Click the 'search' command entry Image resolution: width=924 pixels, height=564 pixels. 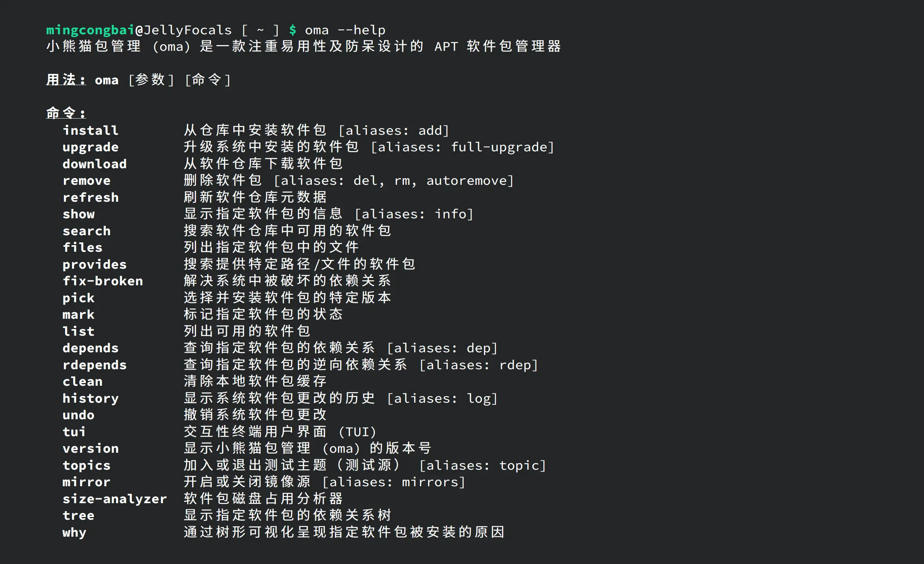click(87, 231)
